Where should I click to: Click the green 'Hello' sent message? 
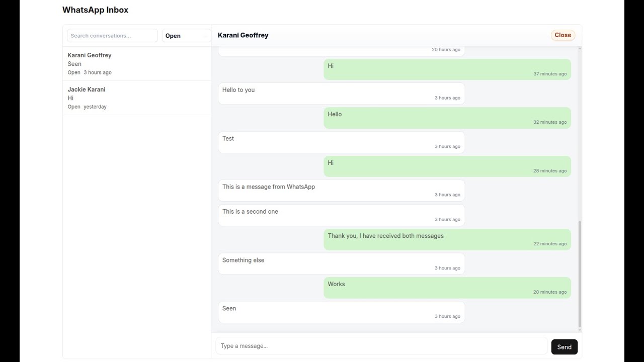coord(447,118)
